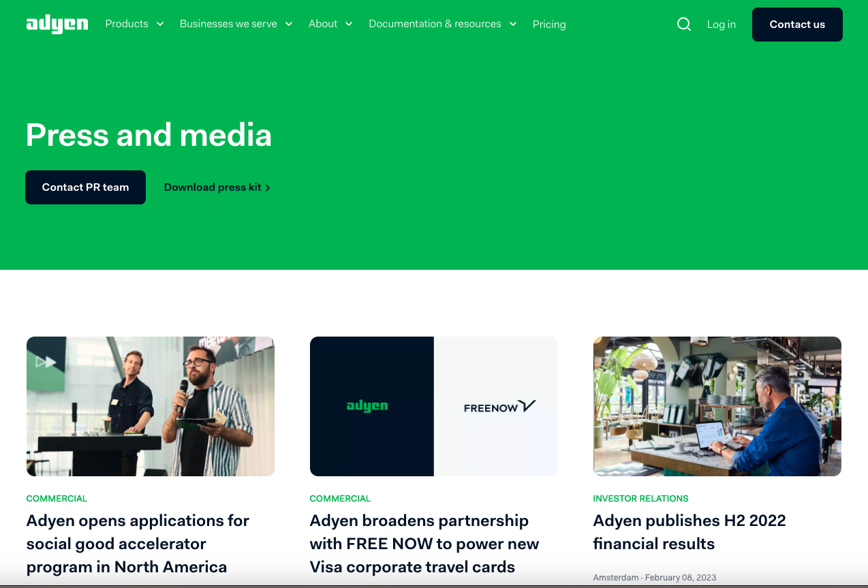The height and width of the screenshot is (588, 868).
Task: Click arrow next to Download press kit
Action: (268, 188)
